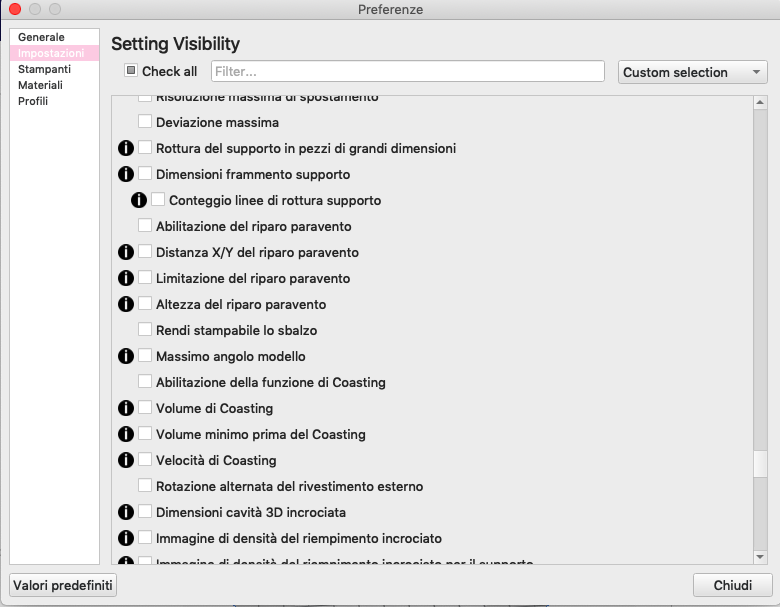The image size is (780, 607).
Task: Click scrollbar up arrow in settings list
Action: click(x=760, y=102)
